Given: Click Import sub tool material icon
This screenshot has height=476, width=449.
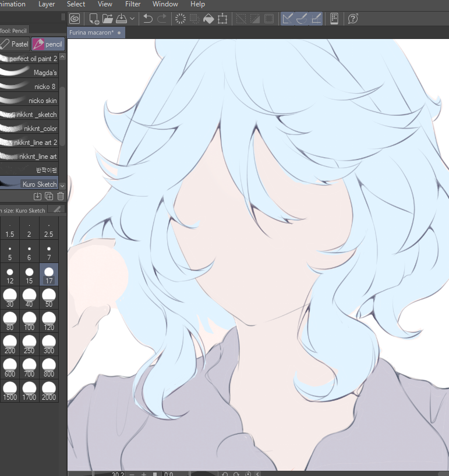Looking at the screenshot, I should (37, 197).
